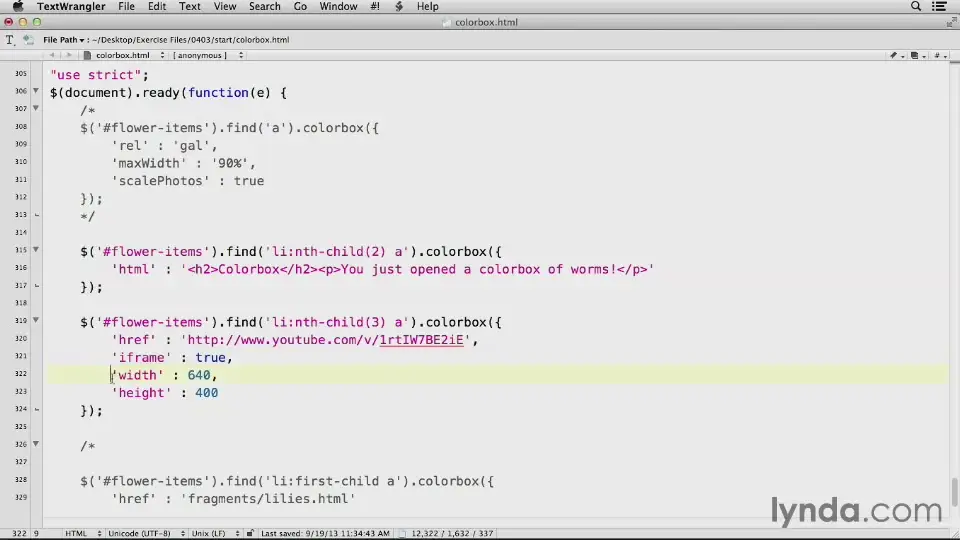Open the Window menu

(x=338, y=6)
